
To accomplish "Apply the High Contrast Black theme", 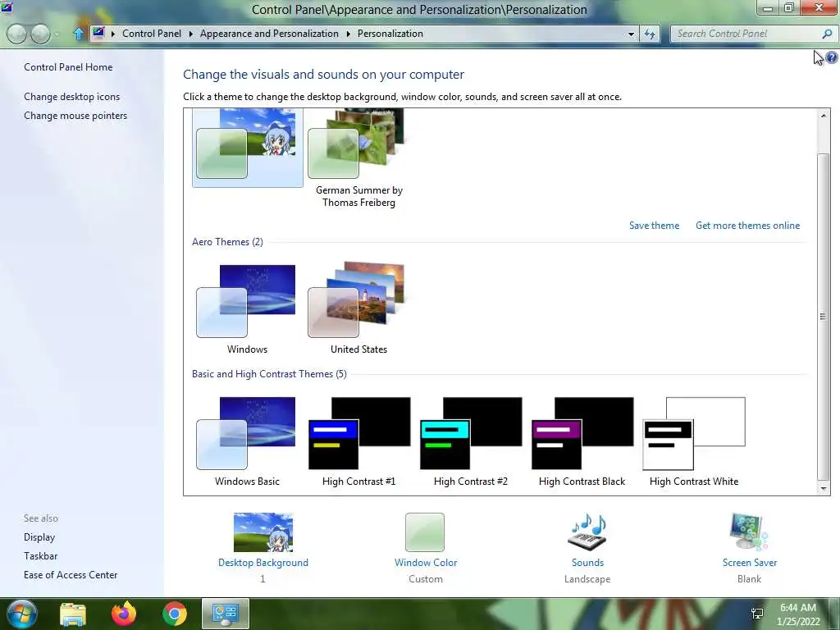I will coord(582,441).
